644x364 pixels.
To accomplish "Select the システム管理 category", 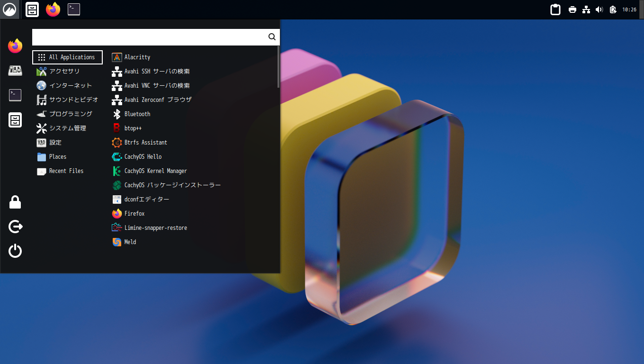I will [67, 128].
